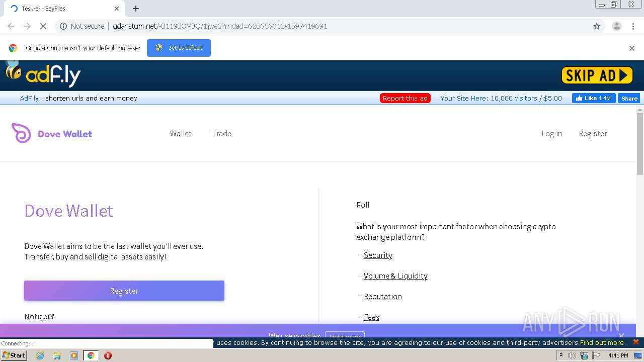Viewport: 644px width, 362px height.
Task: Click the Dove Wallet logo icon
Action: (21, 133)
